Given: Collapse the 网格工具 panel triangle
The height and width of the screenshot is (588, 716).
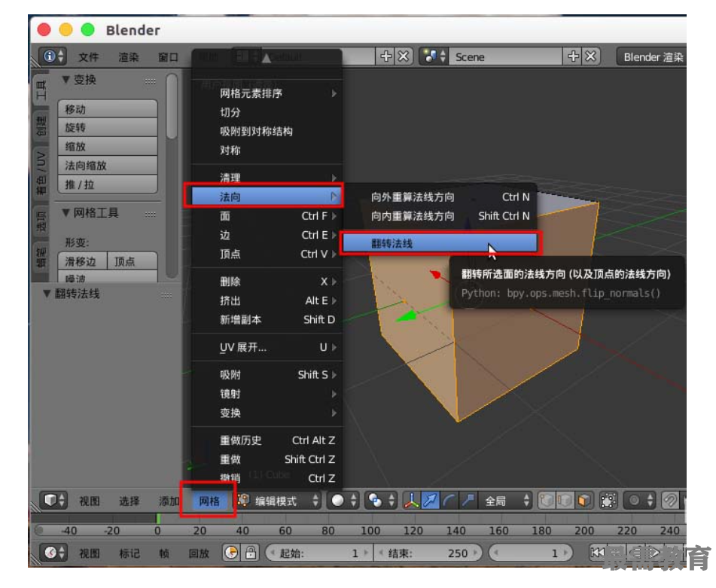Looking at the screenshot, I should point(66,212).
